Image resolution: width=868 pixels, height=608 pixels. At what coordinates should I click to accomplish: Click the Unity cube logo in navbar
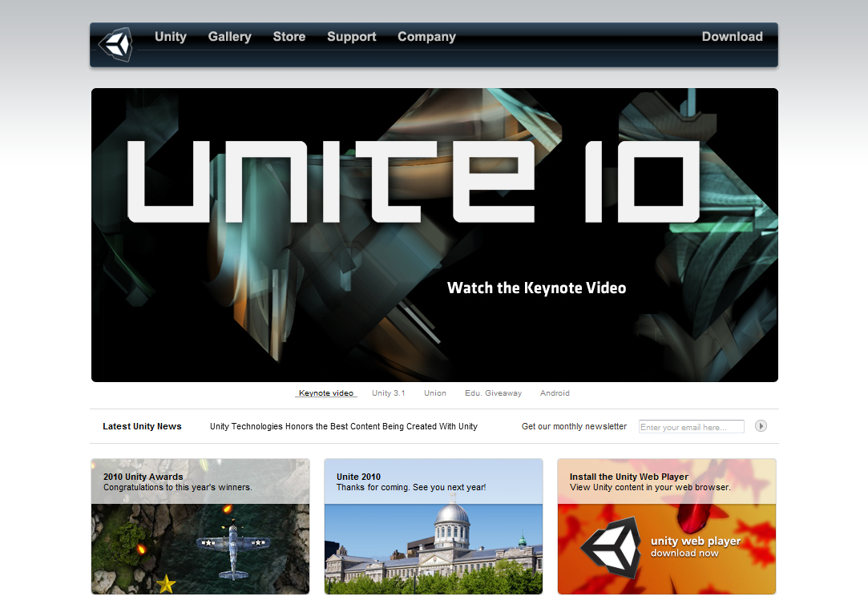(115, 44)
